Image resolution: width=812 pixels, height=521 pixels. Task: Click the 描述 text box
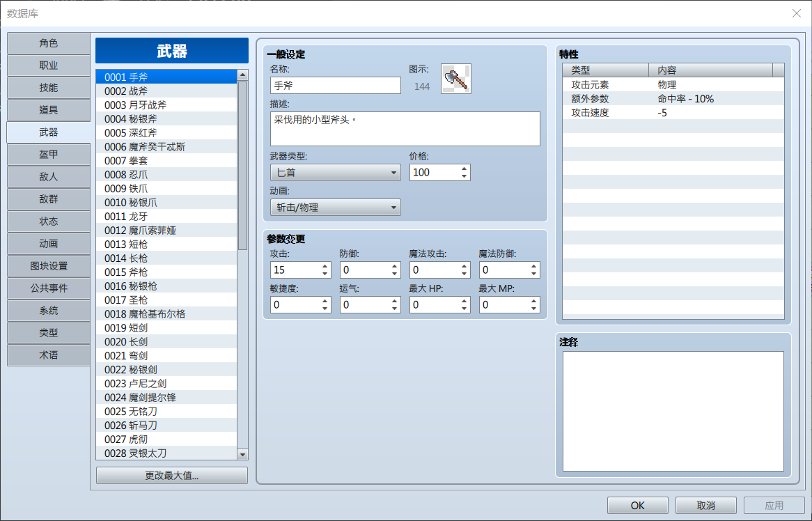click(405, 129)
